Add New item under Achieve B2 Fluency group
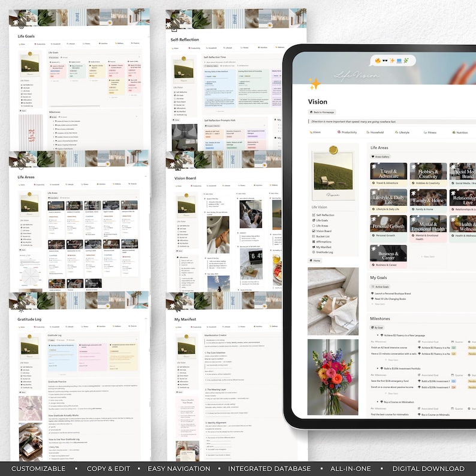 click(x=391, y=360)
